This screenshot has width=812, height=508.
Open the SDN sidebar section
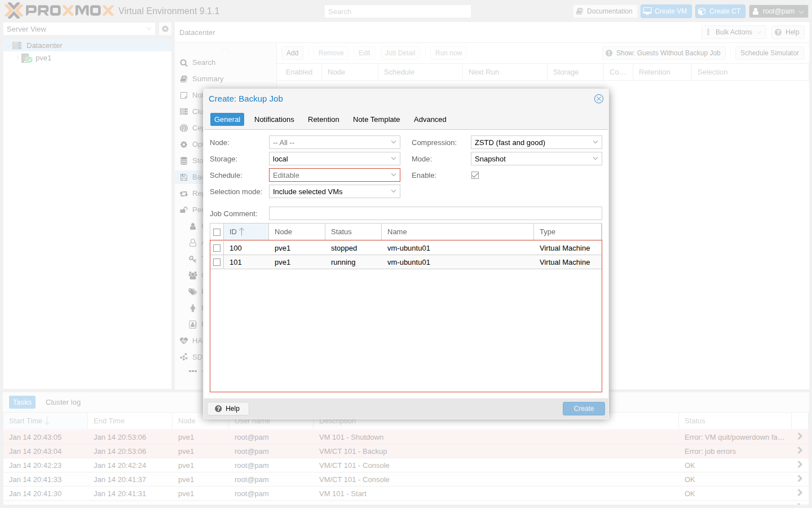coord(194,356)
